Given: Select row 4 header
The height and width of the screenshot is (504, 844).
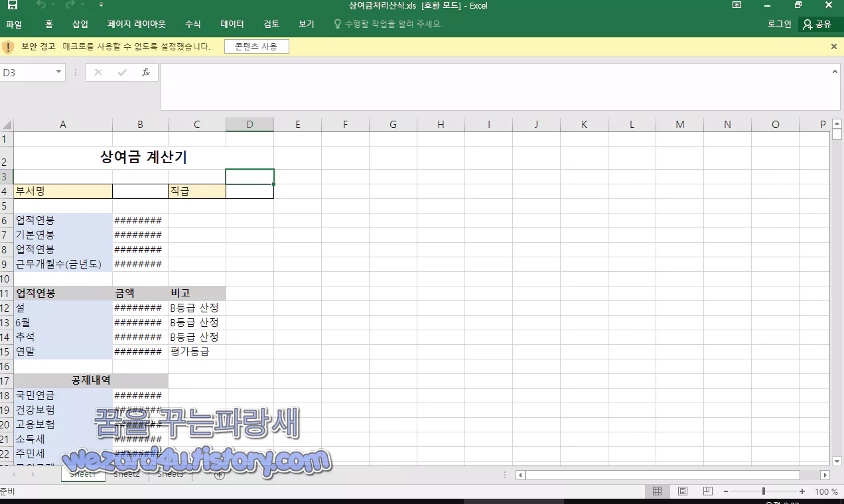Looking at the screenshot, I should click(x=7, y=191).
